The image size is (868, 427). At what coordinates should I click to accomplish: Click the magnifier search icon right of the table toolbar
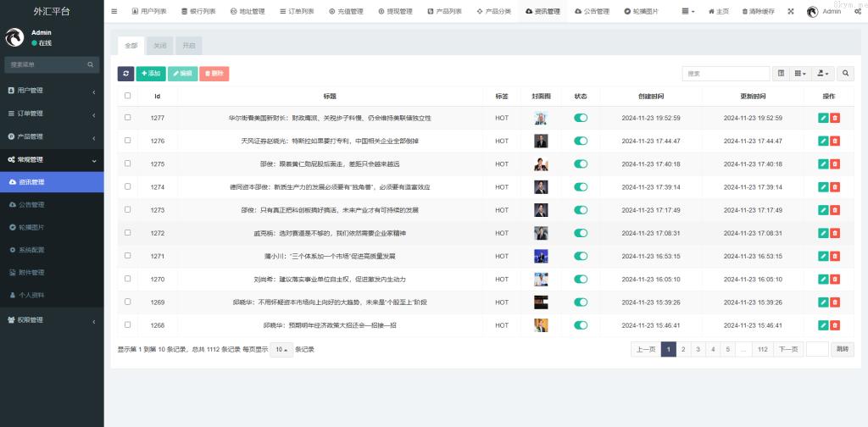[x=846, y=74]
